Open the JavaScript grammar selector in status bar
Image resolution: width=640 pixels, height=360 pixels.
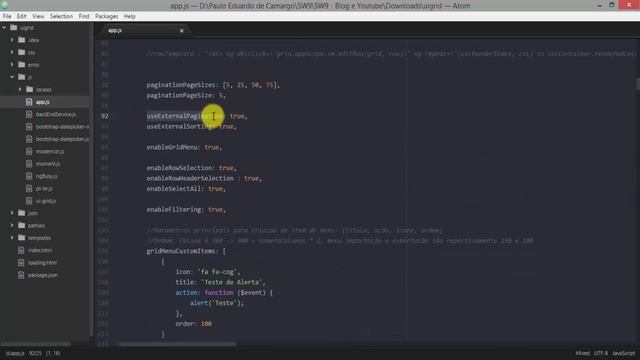pyautogui.click(x=624, y=353)
